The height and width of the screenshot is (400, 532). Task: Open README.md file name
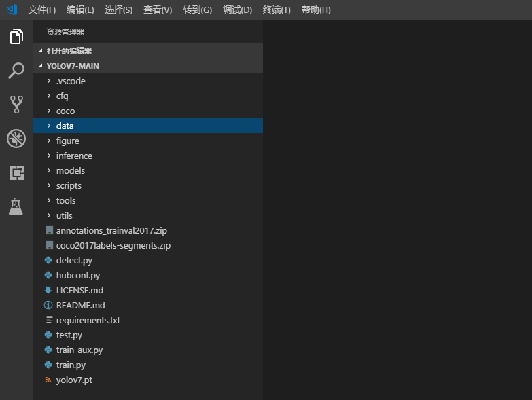click(80, 305)
